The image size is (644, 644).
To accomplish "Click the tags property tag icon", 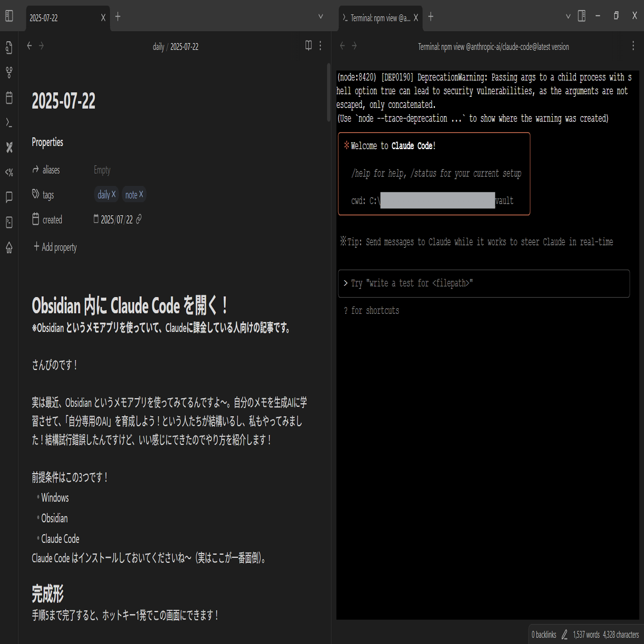I will point(36,194).
